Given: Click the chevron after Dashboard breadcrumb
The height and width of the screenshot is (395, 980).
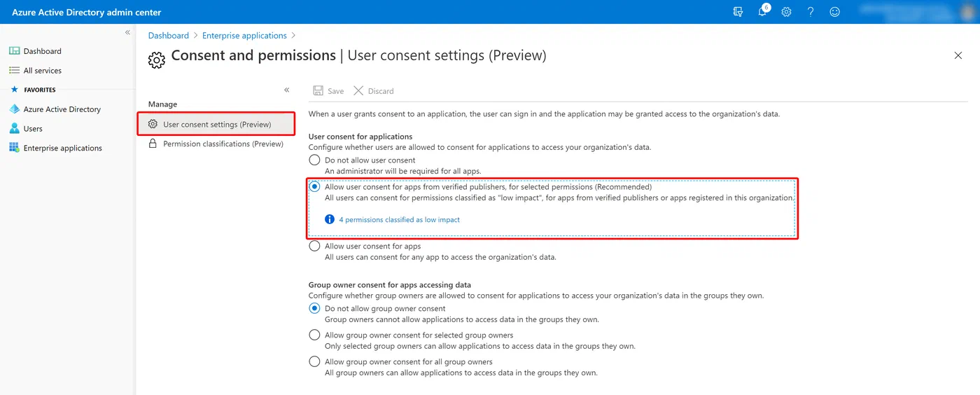Looking at the screenshot, I should click(x=196, y=36).
